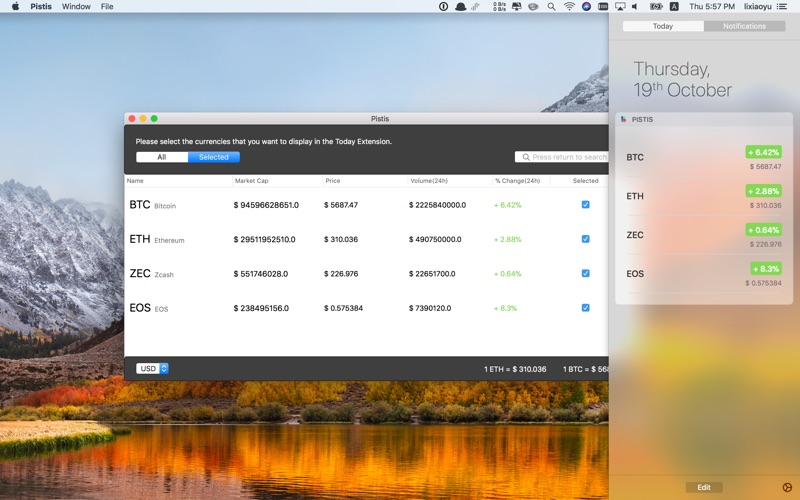Click '1 ETH = $ 310.036' in footer
This screenshot has height=500, width=800.
coord(515,369)
